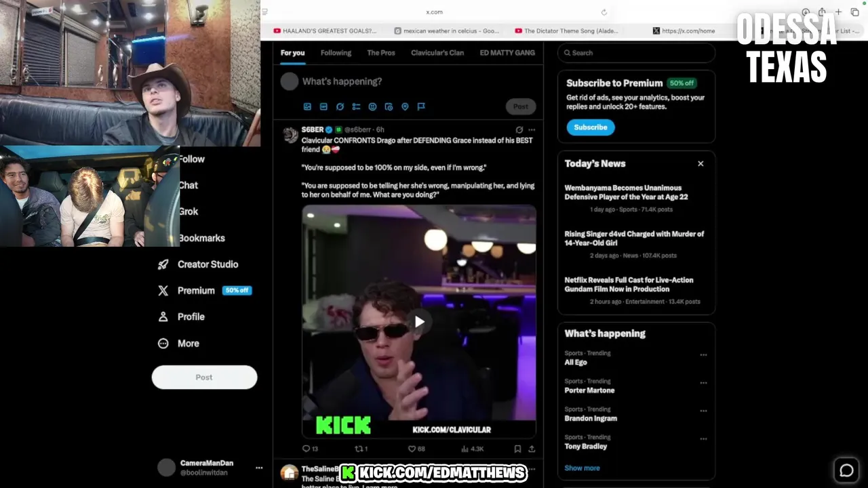The image size is (868, 488).
Task: Expand trends with Show more
Action: [x=582, y=468]
